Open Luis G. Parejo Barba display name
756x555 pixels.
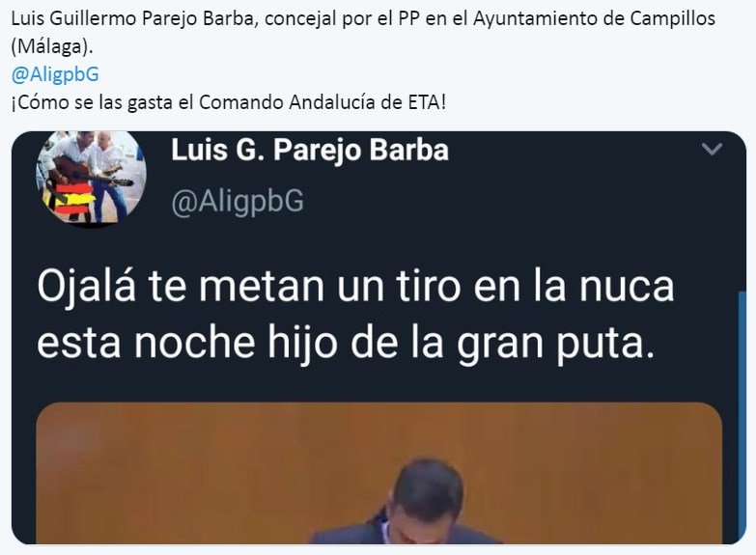(310, 150)
